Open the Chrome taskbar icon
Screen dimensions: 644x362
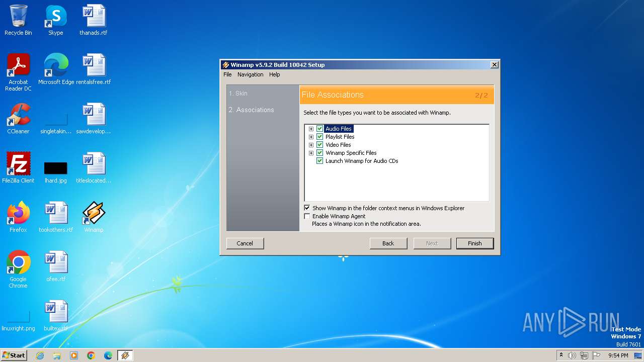point(91,355)
